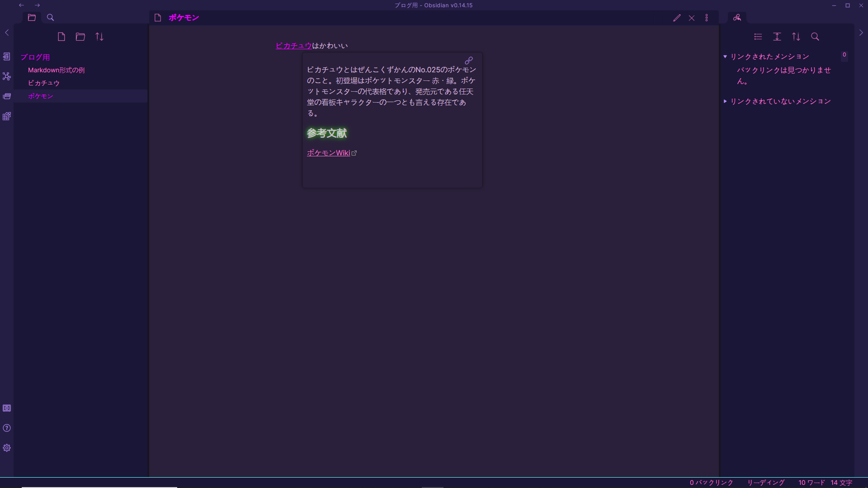The image size is (868, 488).
Task: Open the graph view
Action: click(x=7, y=76)
